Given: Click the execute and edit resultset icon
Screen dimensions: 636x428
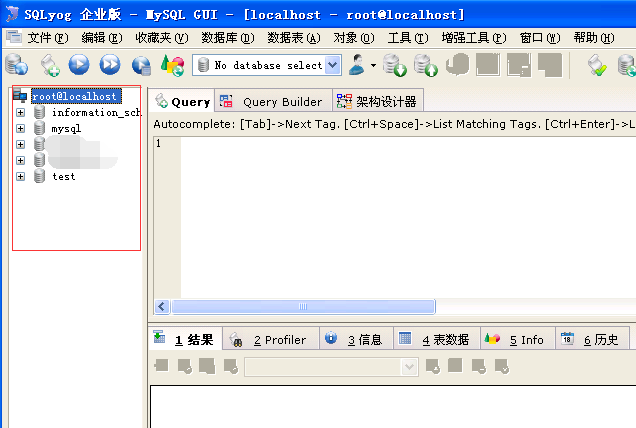Looking at the screenshot, I should click(142, 66).
